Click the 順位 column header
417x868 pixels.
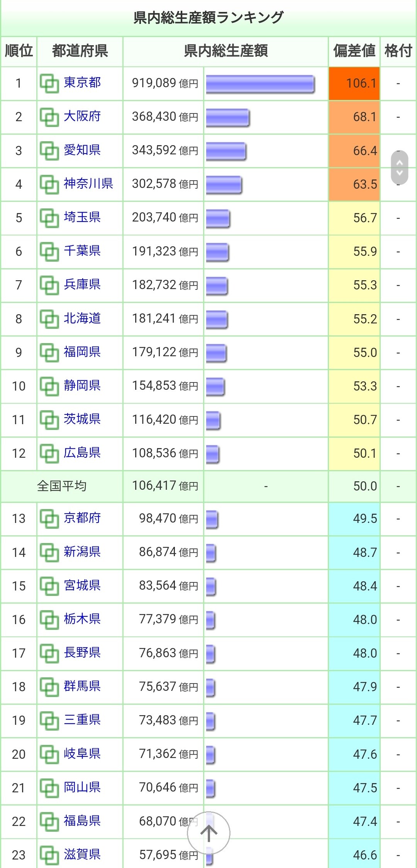[19, 51]
